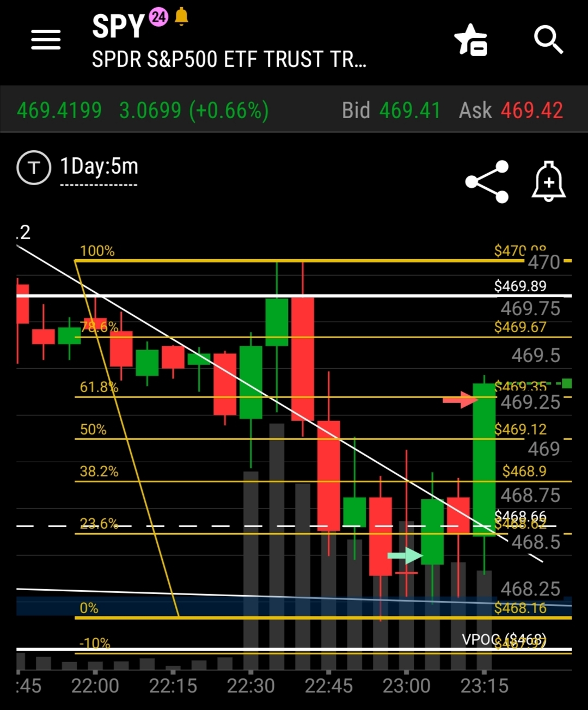Open symbol search with the magnifier icon

548,40
